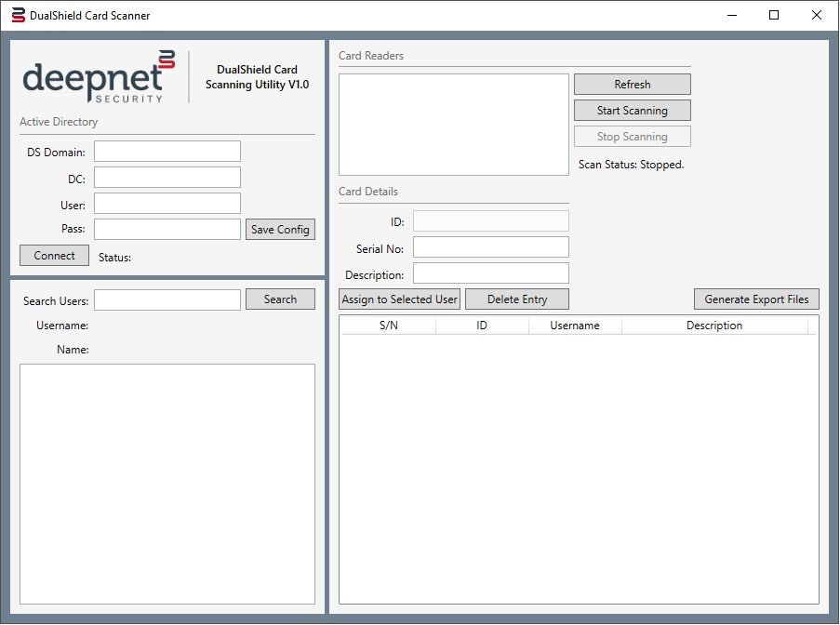Image resolution: width=840 pixels, height=625 pixels.
Task: Click the Deepnet Security logo
Action: (x=99, y=77)
